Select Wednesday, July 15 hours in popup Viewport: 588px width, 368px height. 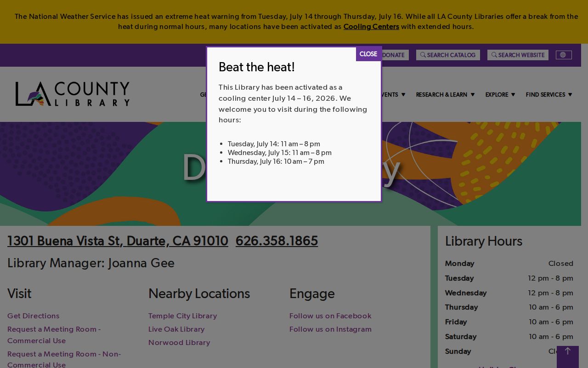coord(280,152)
